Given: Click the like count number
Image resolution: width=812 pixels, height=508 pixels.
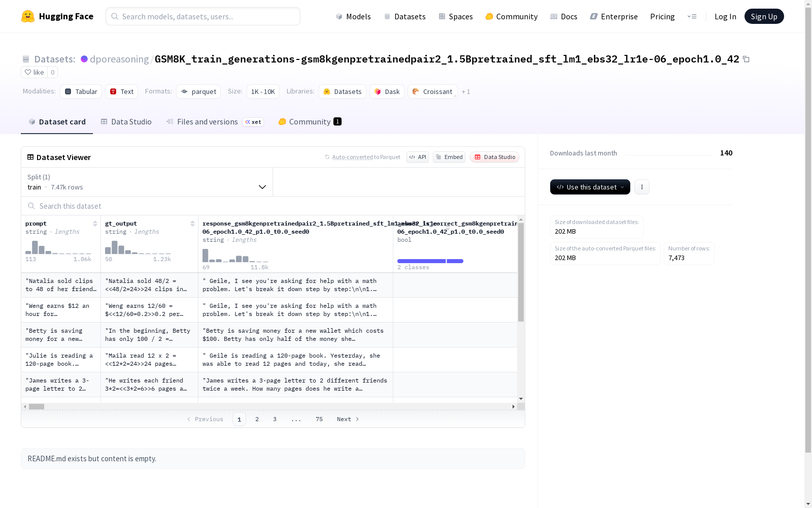Looking at the screenshot, I should pyautogui.click(x=52, y=72).
